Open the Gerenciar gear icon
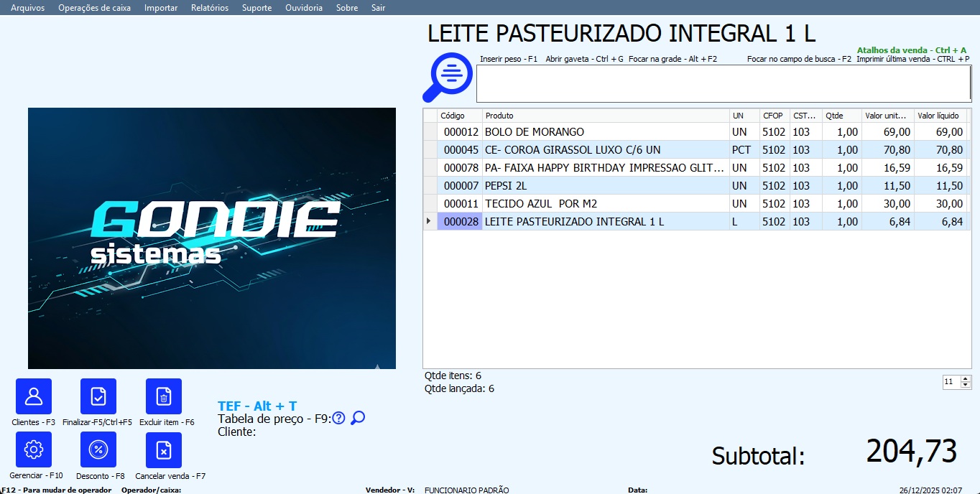Image resolution: width=980 pixels, height=494 pixels. pos(34,450)
